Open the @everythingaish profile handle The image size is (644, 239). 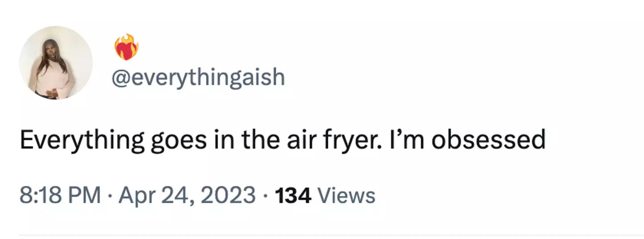click(197, 77)
